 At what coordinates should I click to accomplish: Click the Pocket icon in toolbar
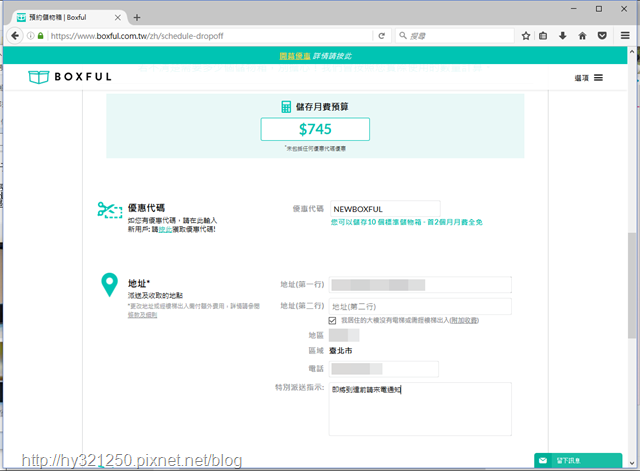[x=602, y=36]
